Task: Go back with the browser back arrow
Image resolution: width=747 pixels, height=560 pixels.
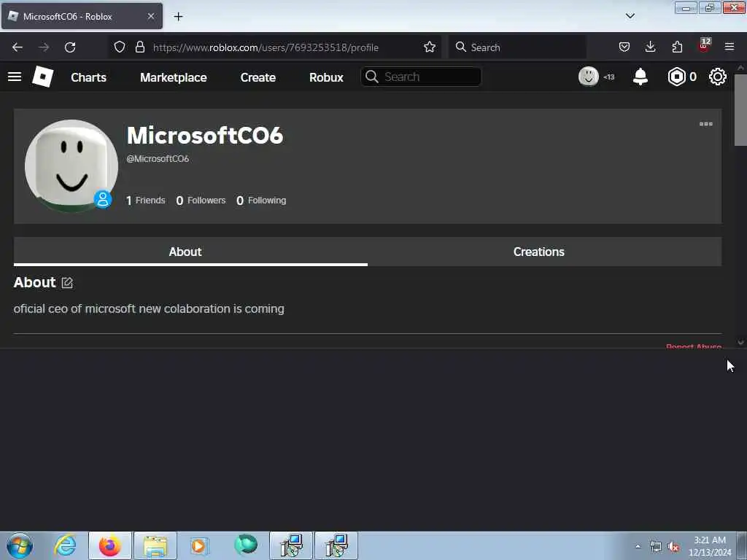Action: (x=18, y=47)
